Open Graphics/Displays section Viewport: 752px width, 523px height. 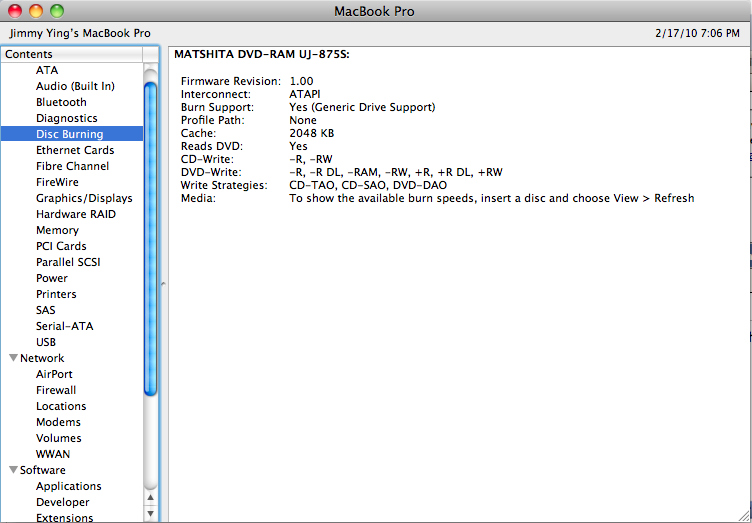point(84,198)
